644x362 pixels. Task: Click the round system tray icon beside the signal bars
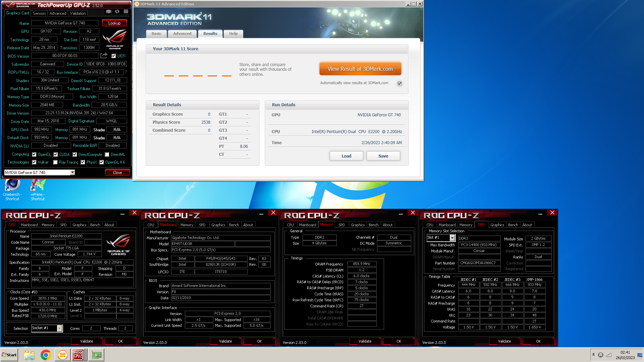(x=601, y=355)
